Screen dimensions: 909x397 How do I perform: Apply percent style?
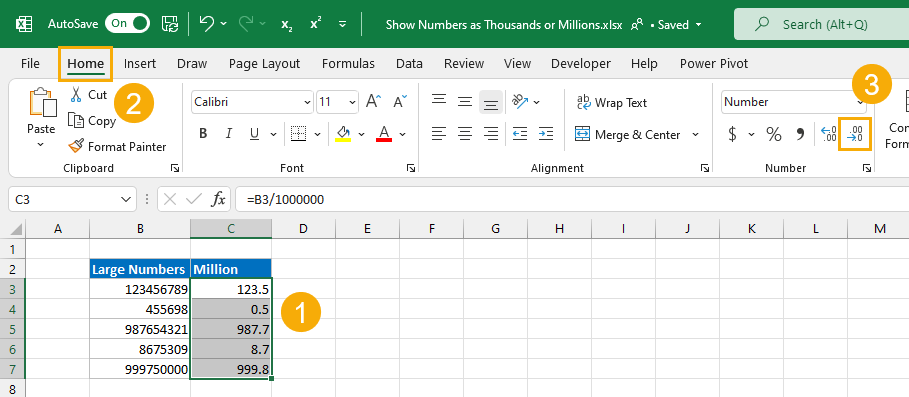774,134
